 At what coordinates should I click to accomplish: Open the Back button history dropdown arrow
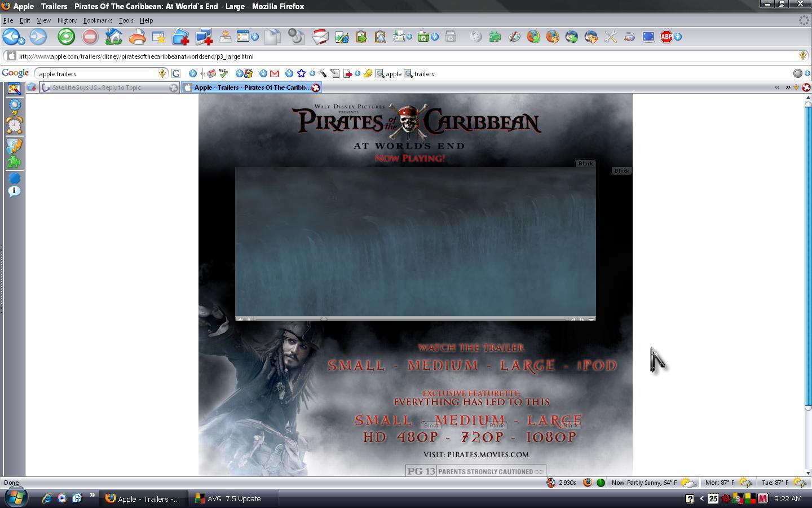[x=22, y=40]
